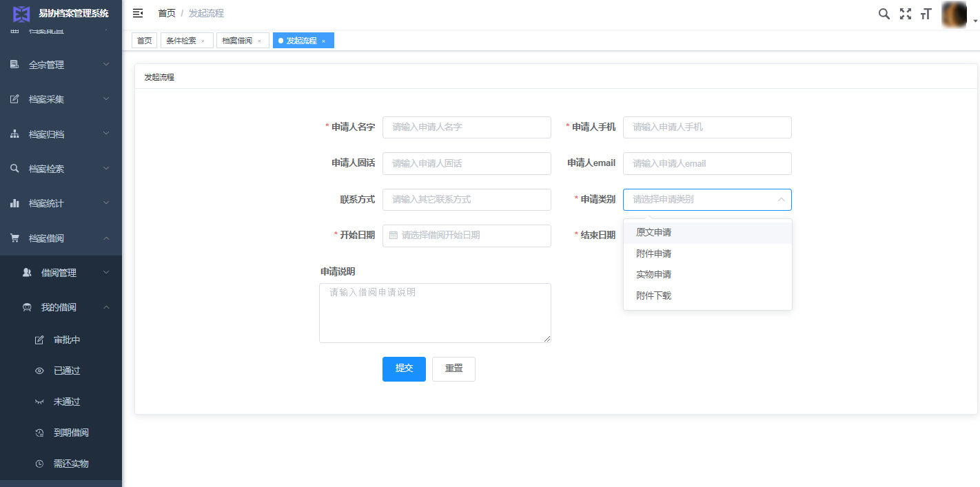Click the sidebar collapse hamburger icon
Screen dimensions: 980x487
point(138,13)
